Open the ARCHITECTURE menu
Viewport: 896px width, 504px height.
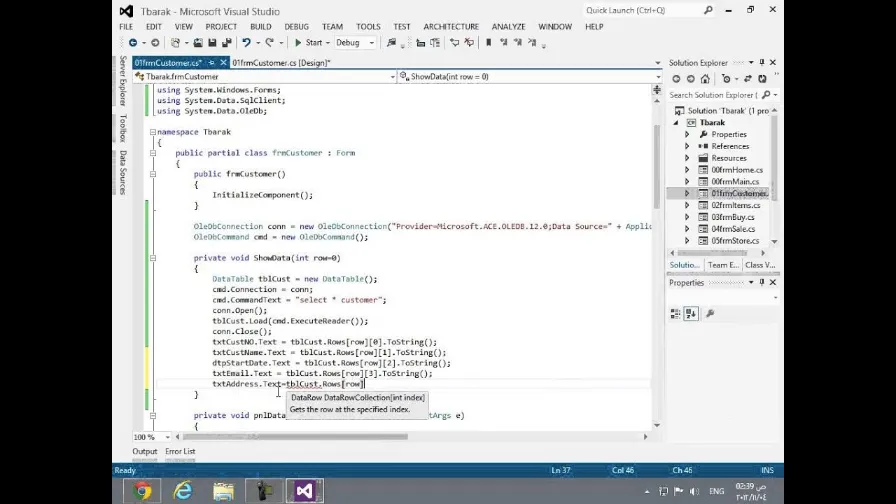pyautogui.click(x=451, y=27)
